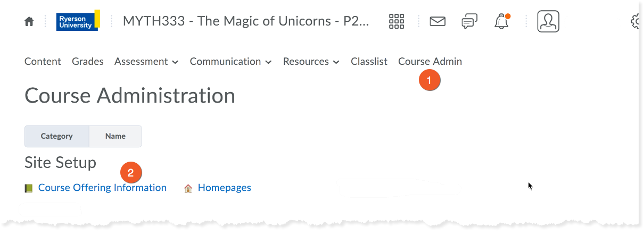Click the MYTH333 course title
The width and height of the screenshot is (644, 235).
click(245, 21)
